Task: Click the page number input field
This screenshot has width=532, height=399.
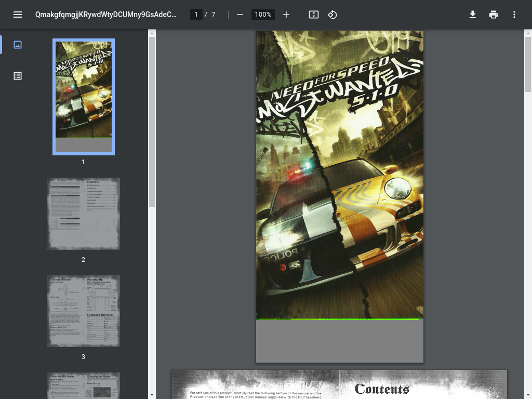Action: [196, 15]
